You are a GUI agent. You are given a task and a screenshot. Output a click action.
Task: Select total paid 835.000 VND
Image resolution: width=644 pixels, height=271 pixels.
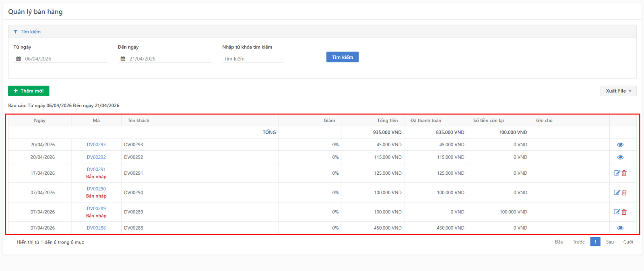click(450, 132)
